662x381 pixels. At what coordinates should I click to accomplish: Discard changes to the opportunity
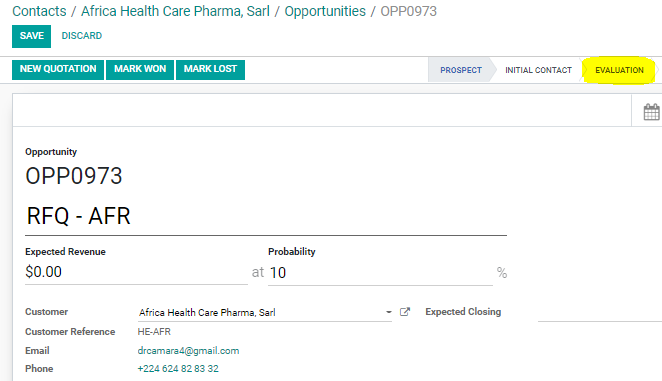[81, 36]
